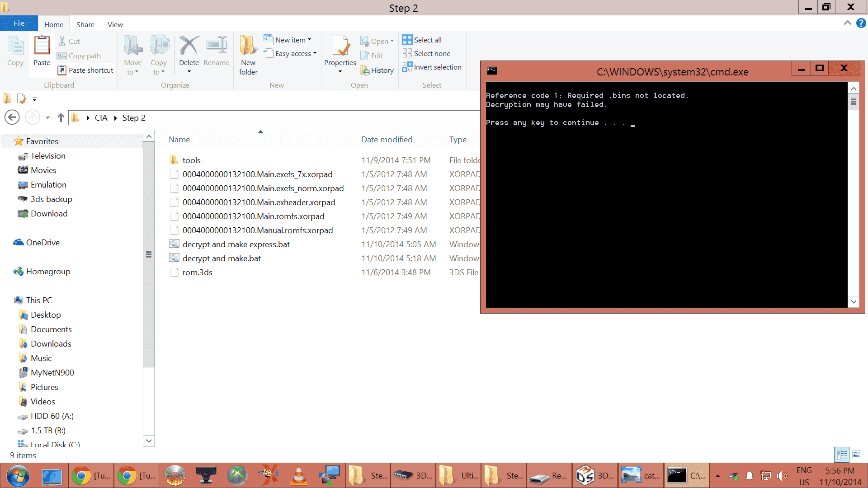Screen dimensions: 868x488
Task: Open VLC media player from taskbar
Action: (x=298, y=475)
